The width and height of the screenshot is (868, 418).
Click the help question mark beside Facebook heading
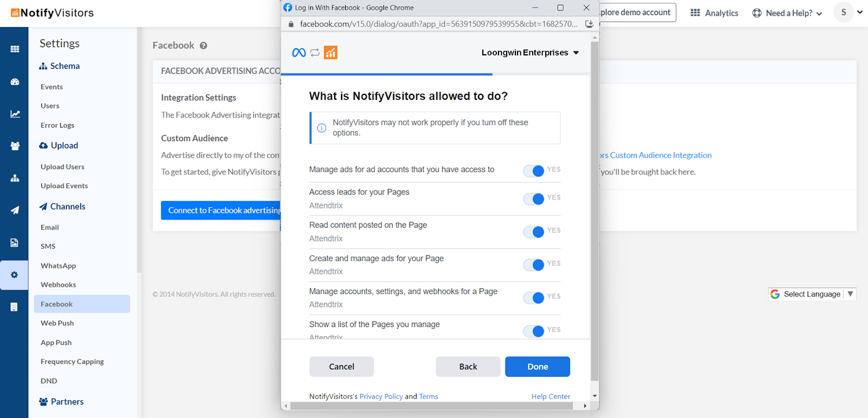click(x=203, y=46)
